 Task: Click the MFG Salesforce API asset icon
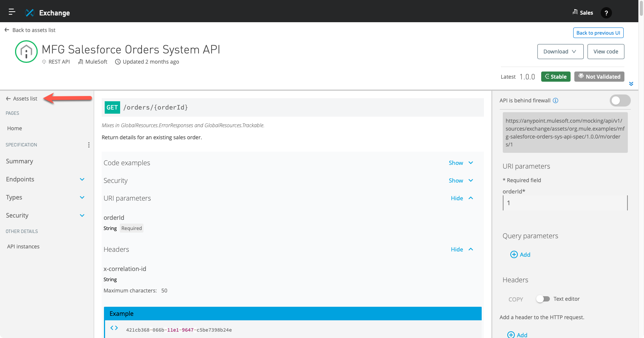[26, 51]
